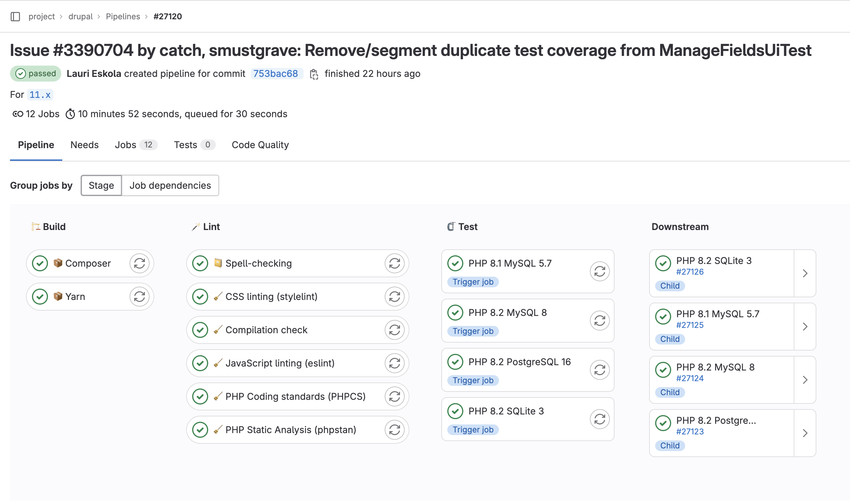Retry the Yarn build job
The height and width of the screenshot is (504, 850).
pos(140,297)
